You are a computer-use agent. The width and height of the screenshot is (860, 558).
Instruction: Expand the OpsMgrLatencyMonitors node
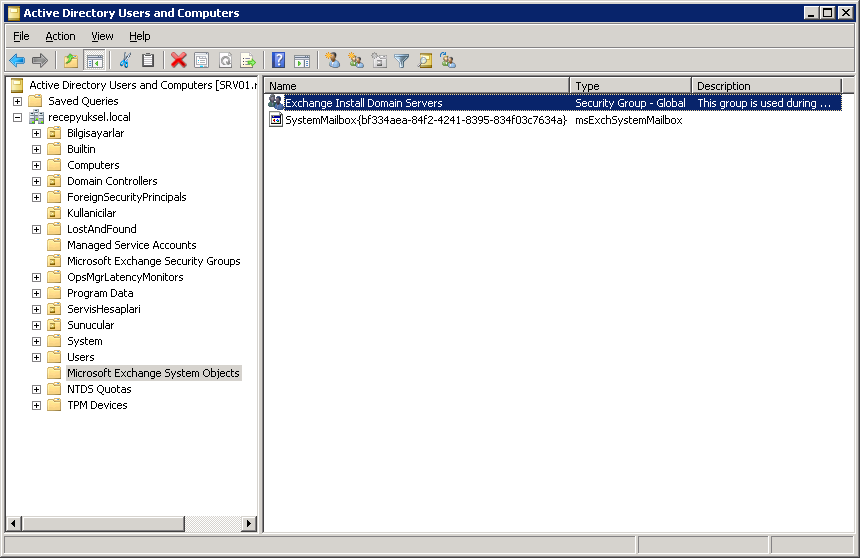tap(36, 278)
